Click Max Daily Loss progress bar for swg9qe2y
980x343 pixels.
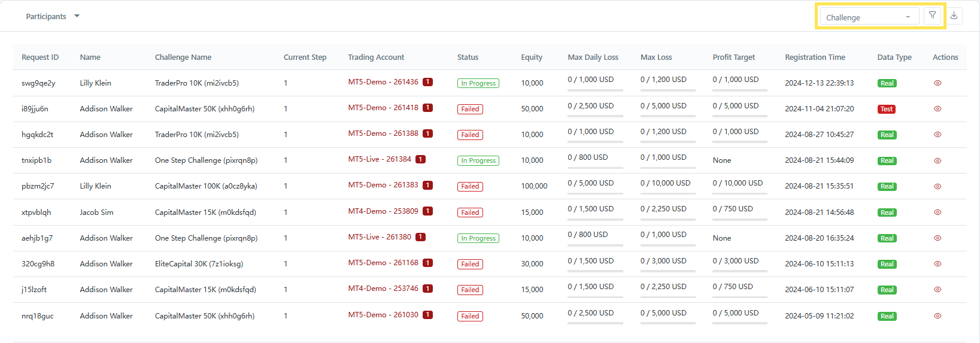tap(595, 90)
